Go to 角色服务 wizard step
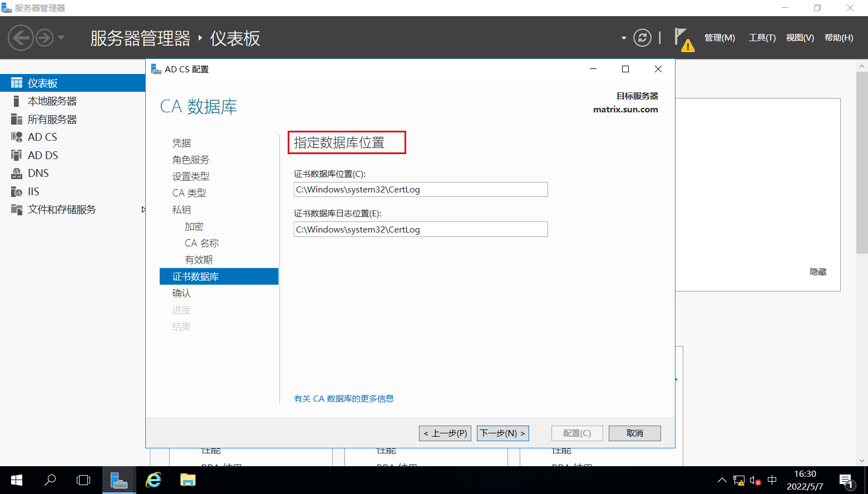The image size is (868, 494). point(191,160)
